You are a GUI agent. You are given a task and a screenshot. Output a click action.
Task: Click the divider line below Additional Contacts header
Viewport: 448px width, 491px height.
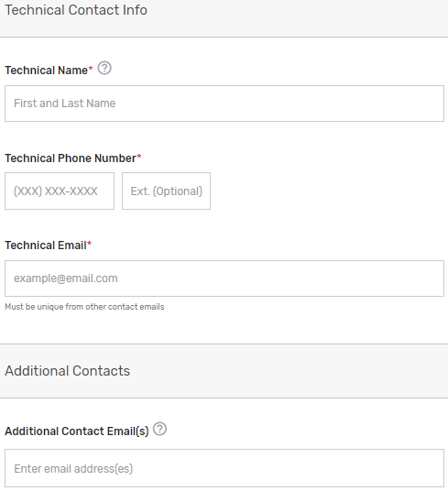(x=224, y=398)
